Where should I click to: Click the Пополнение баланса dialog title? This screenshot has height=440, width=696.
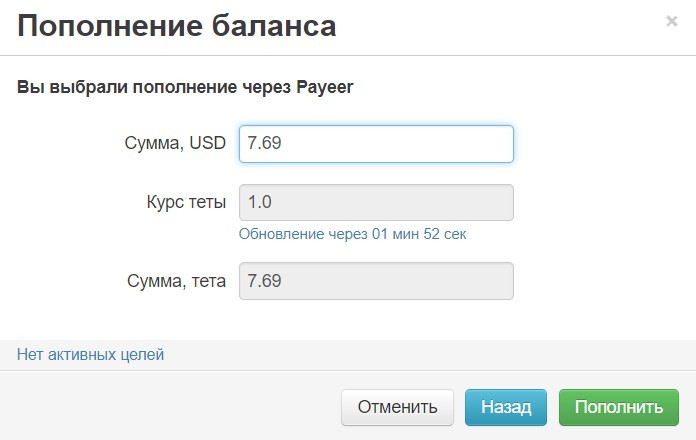click(177, 26)
